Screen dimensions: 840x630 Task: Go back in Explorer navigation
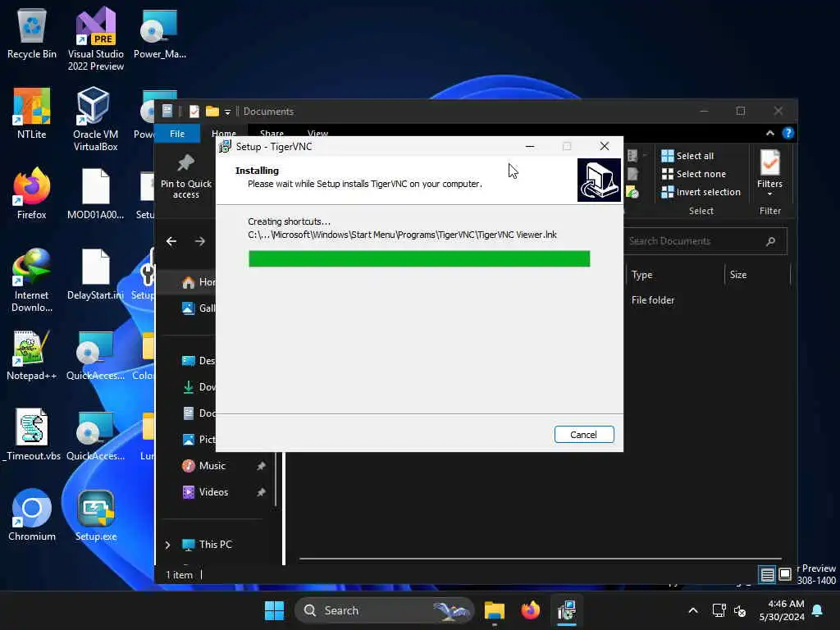pyautogui.click(x=171, y=242)
